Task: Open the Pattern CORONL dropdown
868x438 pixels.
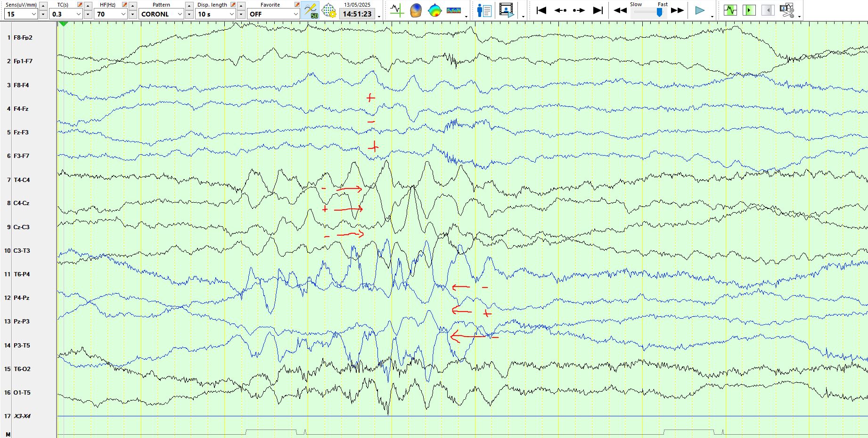Action: coord(161,14)
